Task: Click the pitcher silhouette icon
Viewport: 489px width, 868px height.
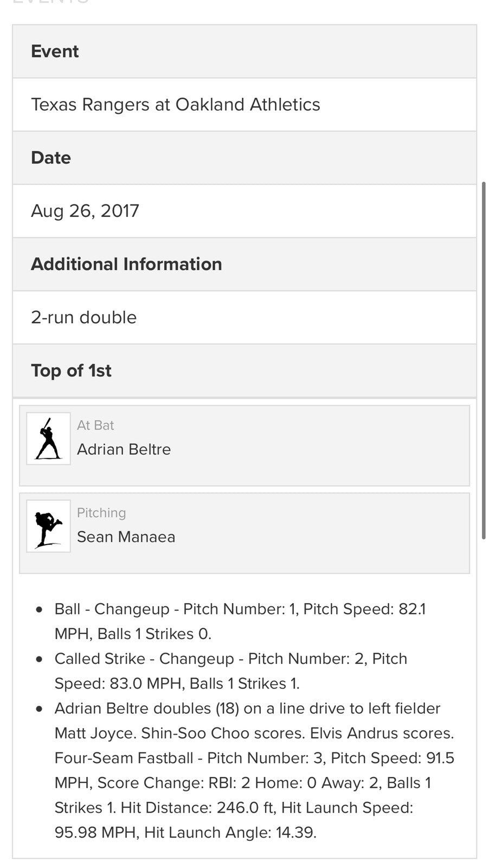Action: pos(48,526)
